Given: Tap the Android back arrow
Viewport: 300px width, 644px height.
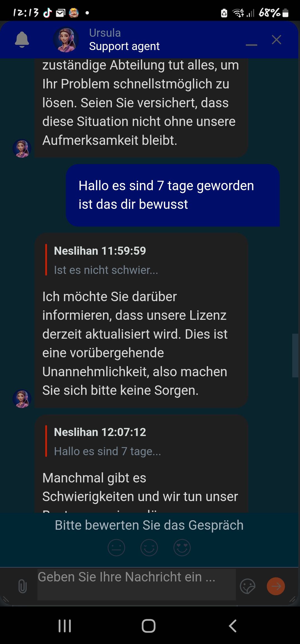Looking at the screenshot, I should click(x=233, y=626).
